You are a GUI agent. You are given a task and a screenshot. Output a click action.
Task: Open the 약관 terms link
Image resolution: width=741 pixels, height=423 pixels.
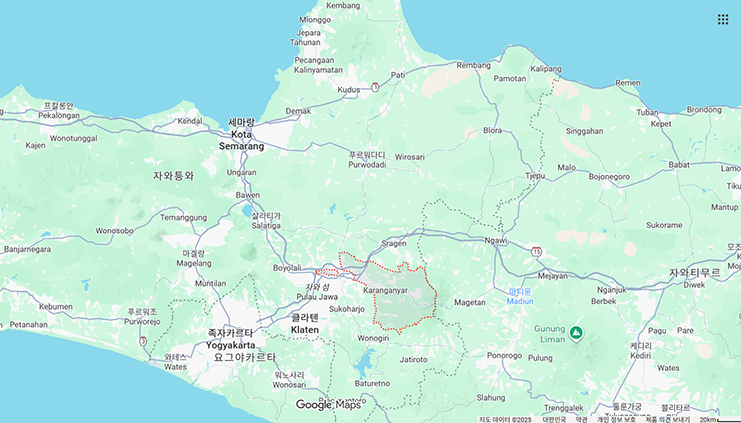[581, 419]
